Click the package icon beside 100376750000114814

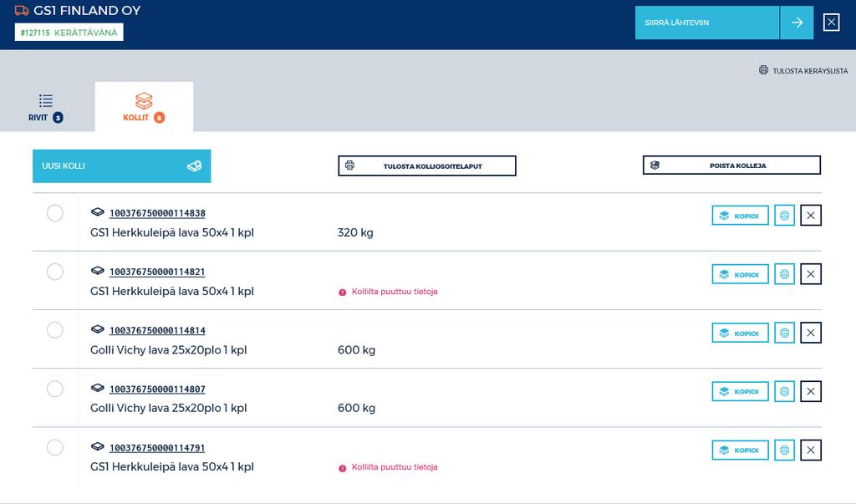[x=97, y=329]
